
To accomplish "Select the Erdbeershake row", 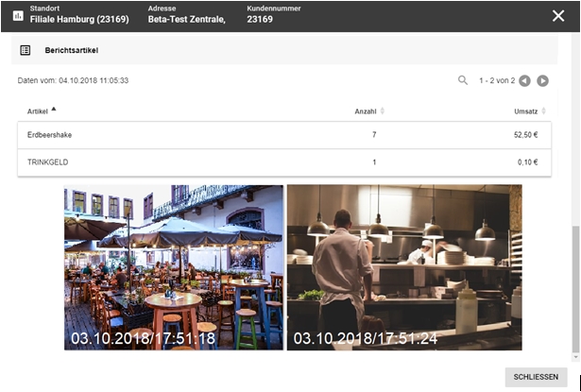I will (x=283, y=135).
